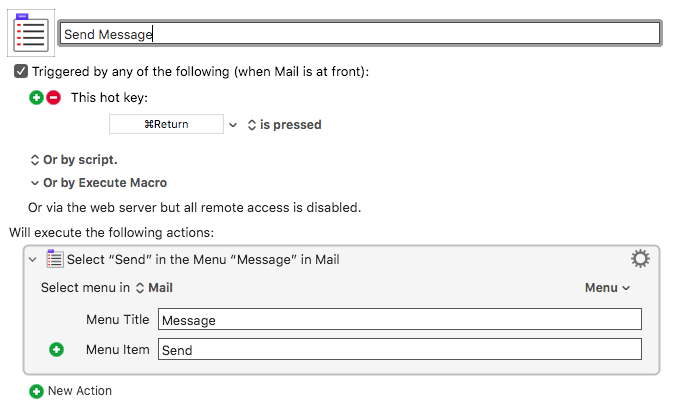Add a submenu item with the green plus
Viewport: 675px width, 419px height.
pos(56,349)
